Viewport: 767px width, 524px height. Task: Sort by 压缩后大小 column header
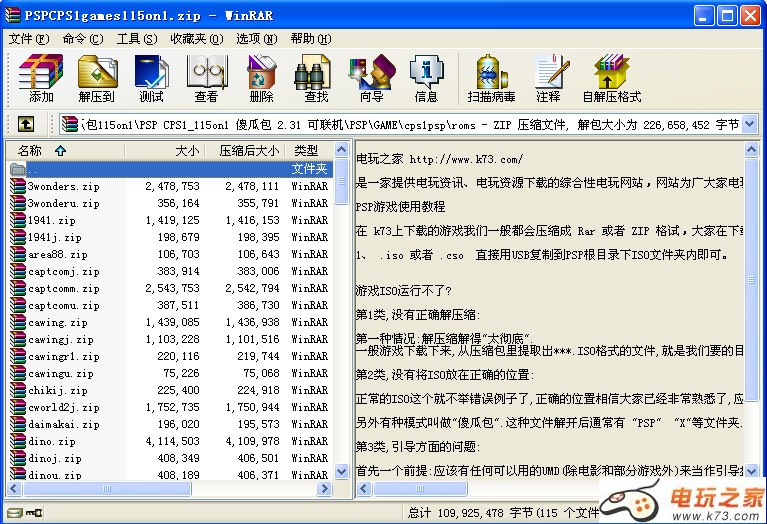point(249,150)
